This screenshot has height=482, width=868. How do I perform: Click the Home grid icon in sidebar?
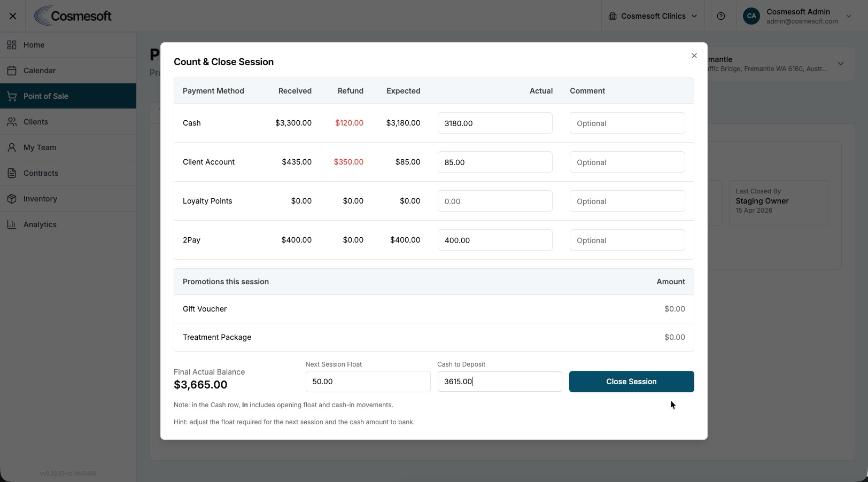click(12, 45)
